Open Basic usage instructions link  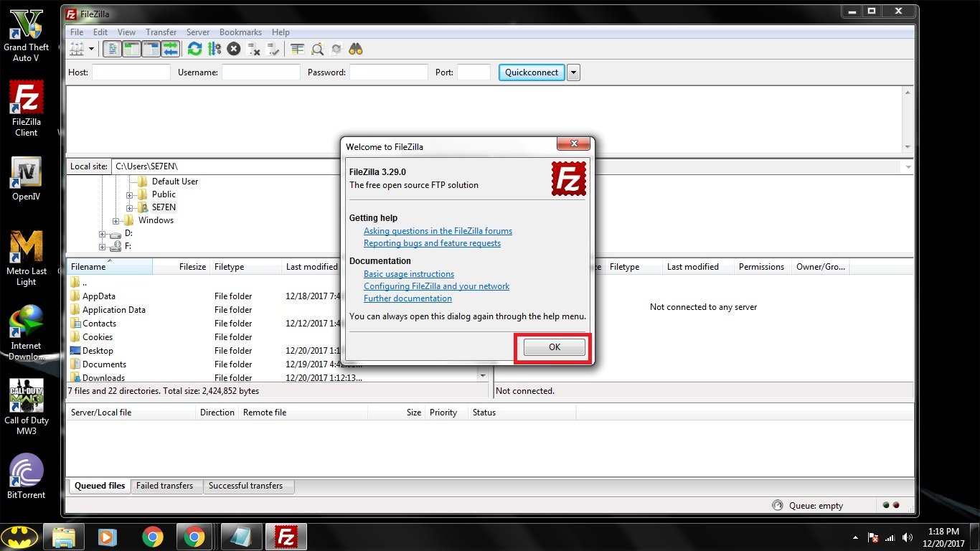[409, 274]
